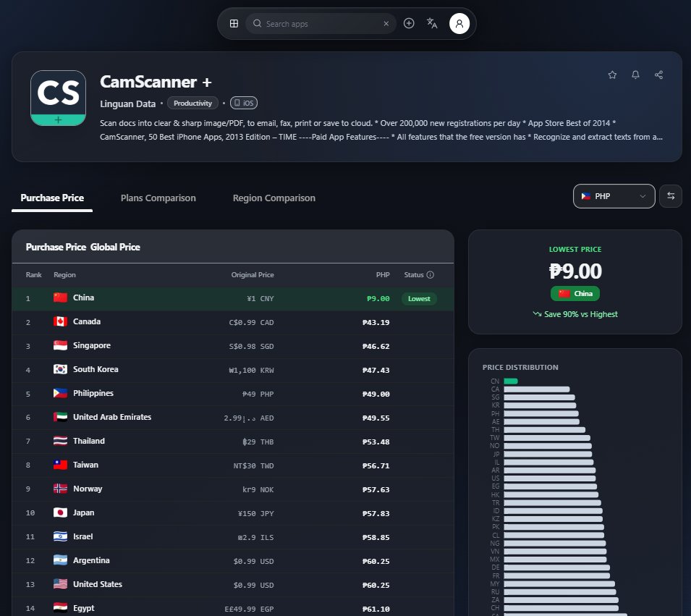Click the swap arrows button
Viewport: 691px width, 616px height.
point(671,196)
